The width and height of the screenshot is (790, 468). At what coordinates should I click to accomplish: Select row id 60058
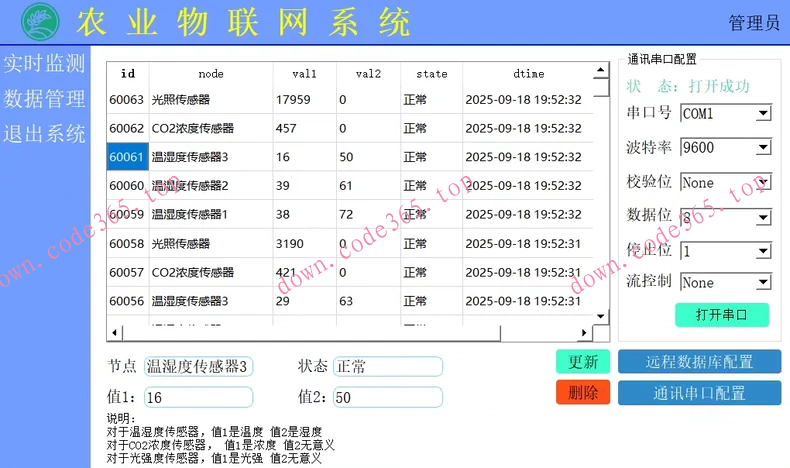pyautogui.click(x=127, y=244)
